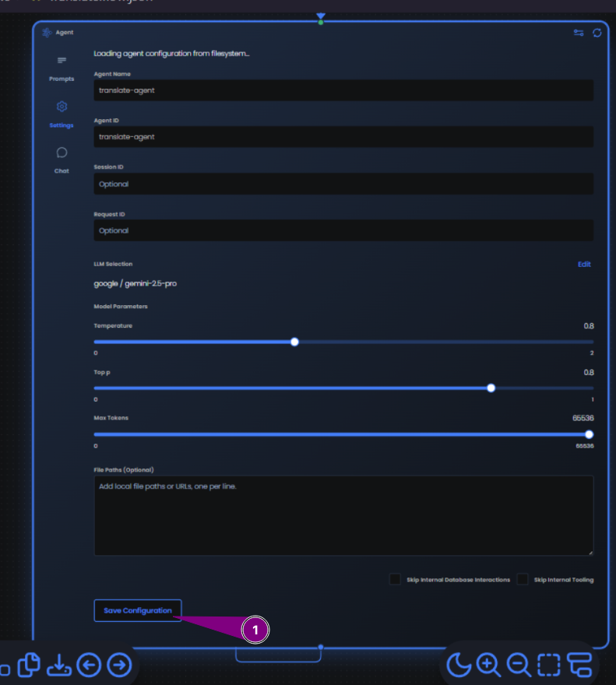Open the Settings tab in agent sidebar
The width and height of the screenshot is (616, 685).
62,115
